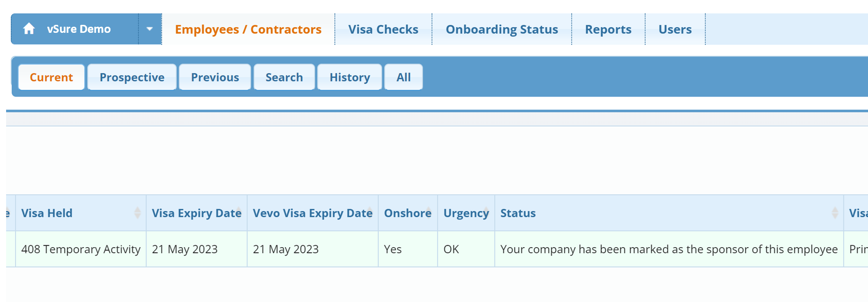Show Current employees

pos(52,77)
